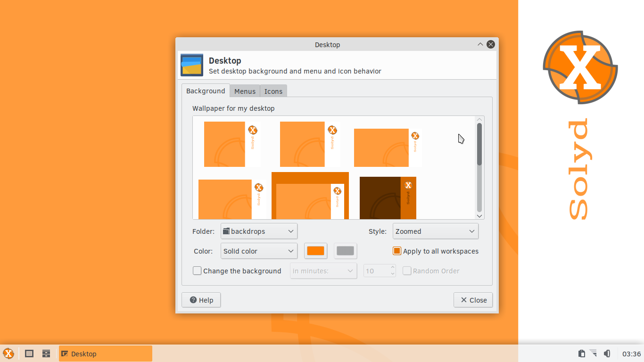Switch to the Icons tab
Image resolution: width=644 pixels, height=362 pixels.
point(273,91)
